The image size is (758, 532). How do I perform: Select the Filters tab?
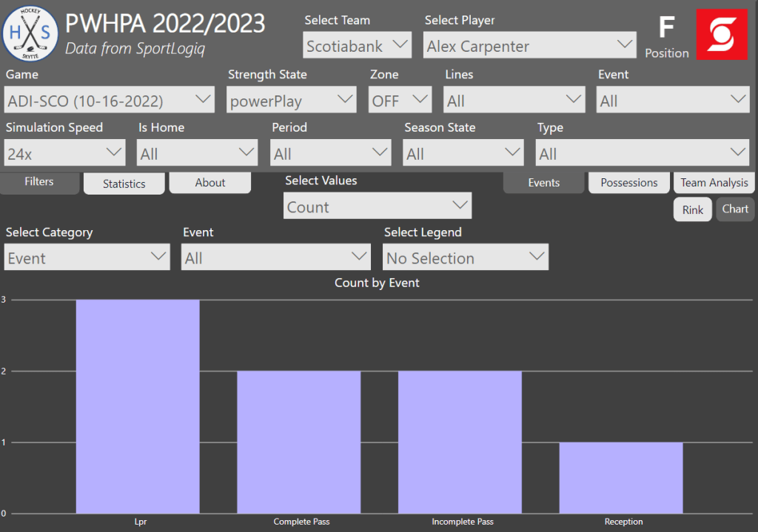39,182
